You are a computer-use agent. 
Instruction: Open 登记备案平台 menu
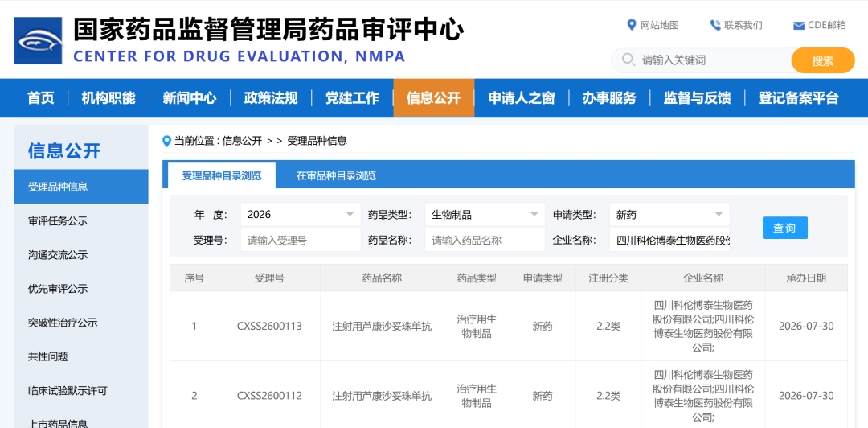pyautogui.click(x=798, y=98)
